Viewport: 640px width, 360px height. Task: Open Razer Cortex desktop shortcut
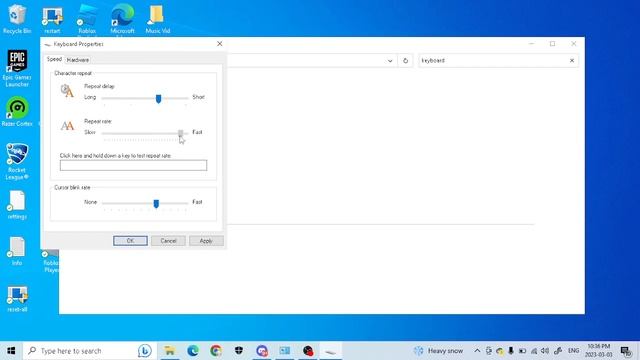tap(17, 111)
